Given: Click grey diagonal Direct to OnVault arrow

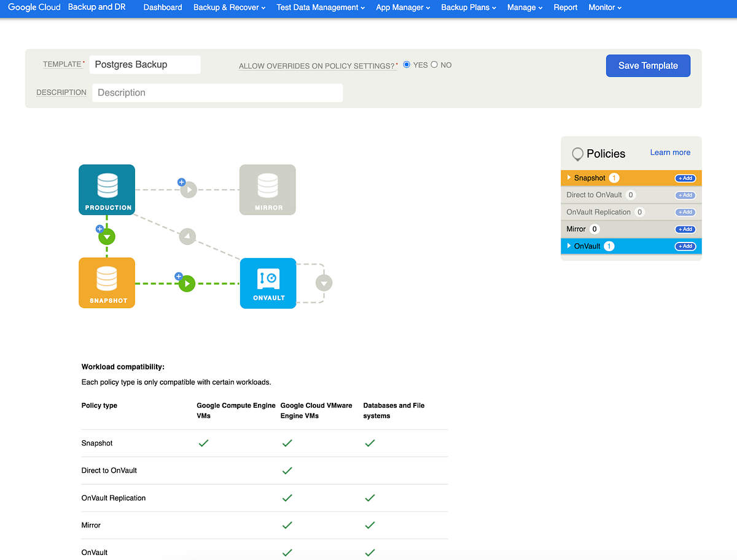Looking at the screenshot, I should (x=187, y=236).
